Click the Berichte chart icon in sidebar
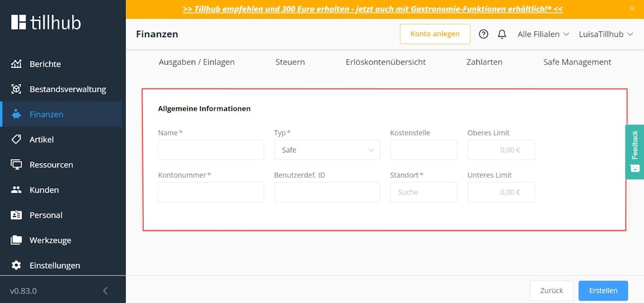644x303 pixels. pyautogui.click(x=17, y=64)
